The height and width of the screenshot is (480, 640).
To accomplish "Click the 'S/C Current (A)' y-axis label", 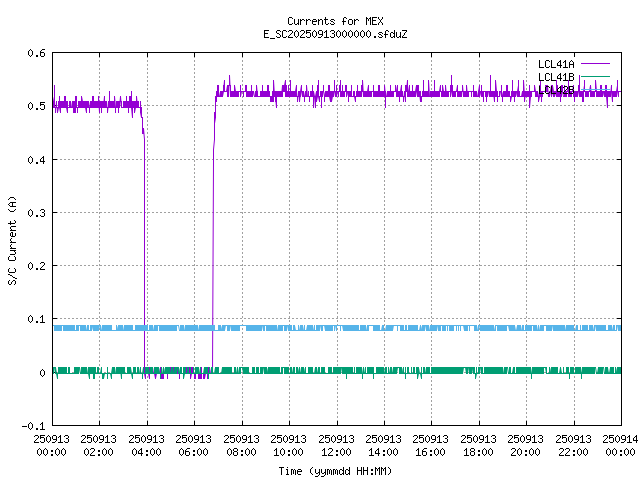I will tap(13, 239).
